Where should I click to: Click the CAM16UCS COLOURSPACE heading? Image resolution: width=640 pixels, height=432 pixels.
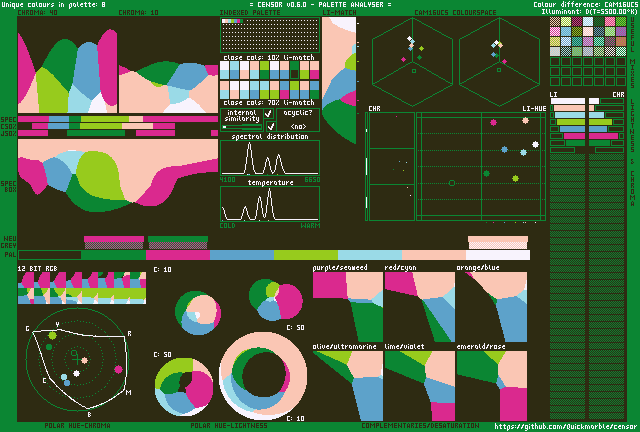click(x=455, y=13)
